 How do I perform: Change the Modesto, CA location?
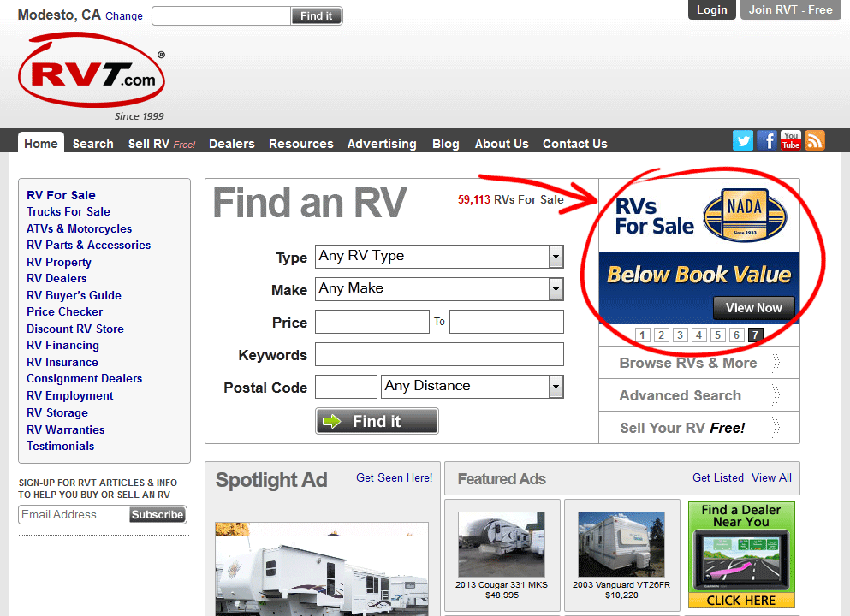(x=124, y=15)
